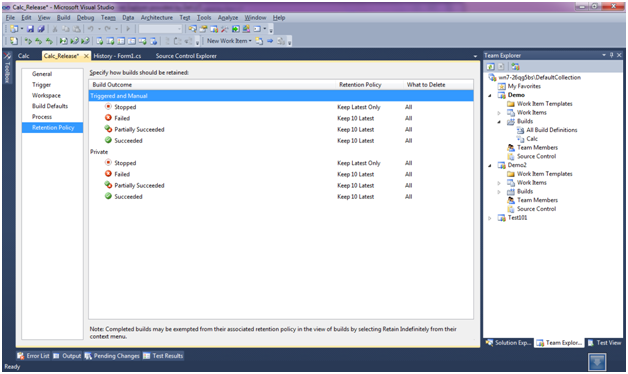Open the Error List bottom tab
The height and width of the screenshot is (374, 628).
pyautogui.click(x=33, y=356)
